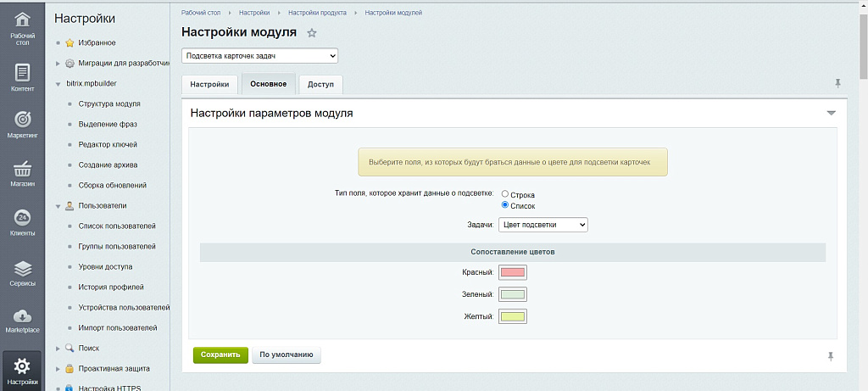Select the Список radio option
Image resolution: width=868 pixels, height=391 pixels.
[x=505, y=205]
